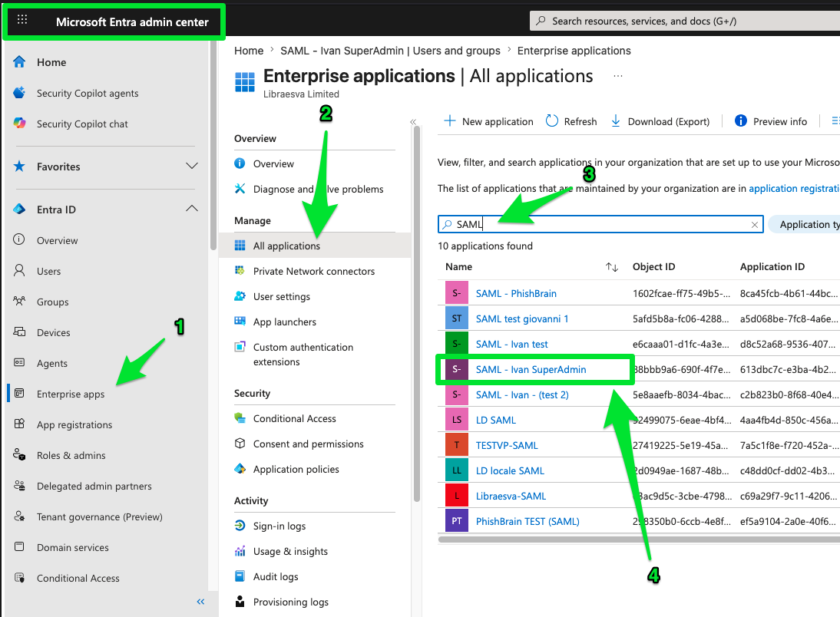The image size is (840, 617).
Task: Click the Preview info icon
Action: [741, 120]
